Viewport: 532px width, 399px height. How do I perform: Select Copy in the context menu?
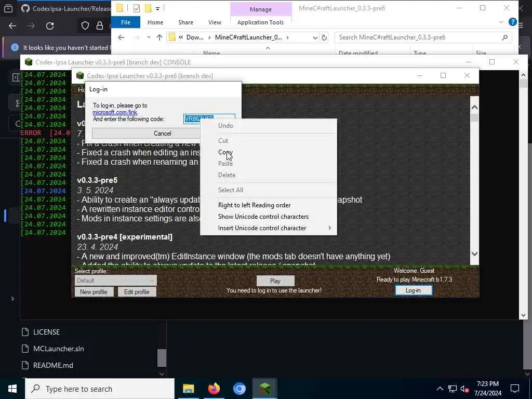pos(225,152)
